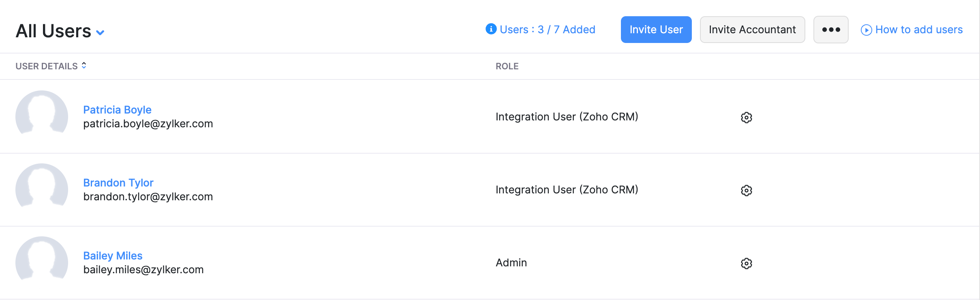Image resolution: width=980 pixels, height=300 pixels.
Task: Sort by the User Details column arrows
Action: click(x=84, y=65)
